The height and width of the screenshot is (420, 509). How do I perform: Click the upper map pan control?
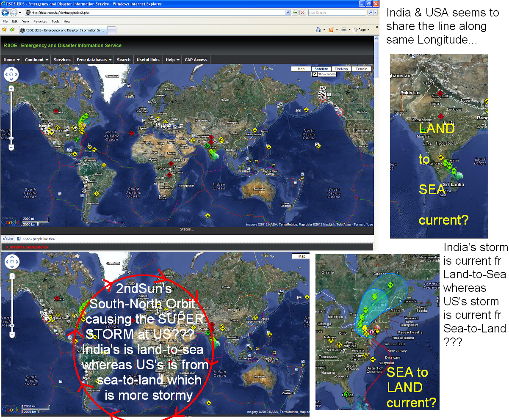(11, 75)
